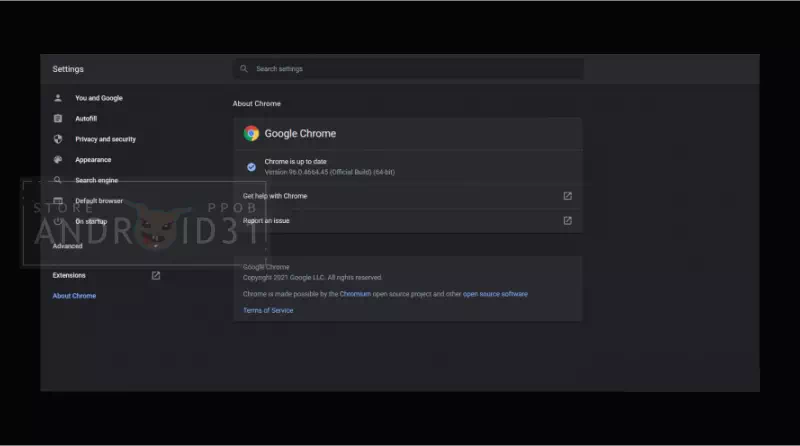
Task: Click the Autofill clipboard icon
Action: [x=58, y=118]
